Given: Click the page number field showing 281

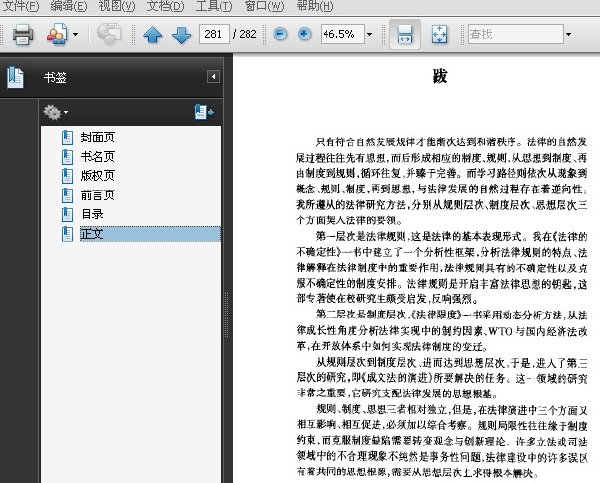Looking at the screenshot, I should pos(214,34).
